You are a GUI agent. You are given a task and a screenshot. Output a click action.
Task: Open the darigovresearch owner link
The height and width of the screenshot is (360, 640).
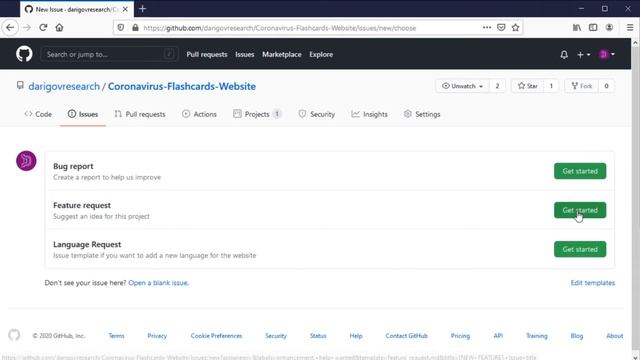pos(64,87)
